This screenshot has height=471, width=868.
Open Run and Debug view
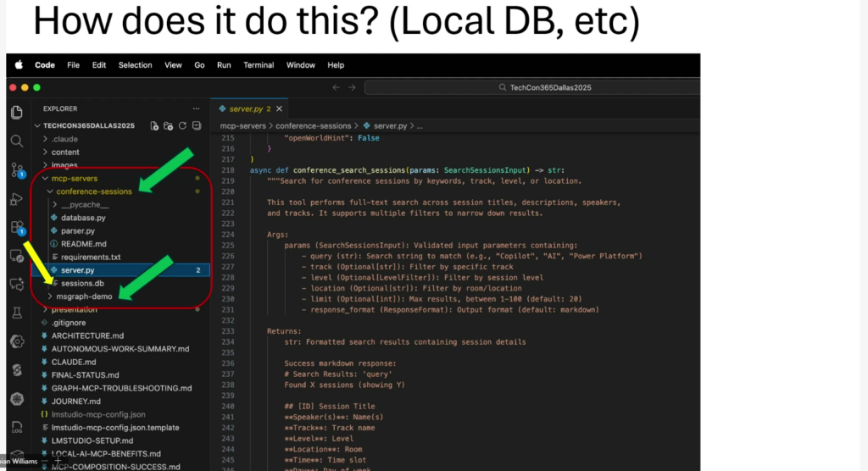(17, 199)
